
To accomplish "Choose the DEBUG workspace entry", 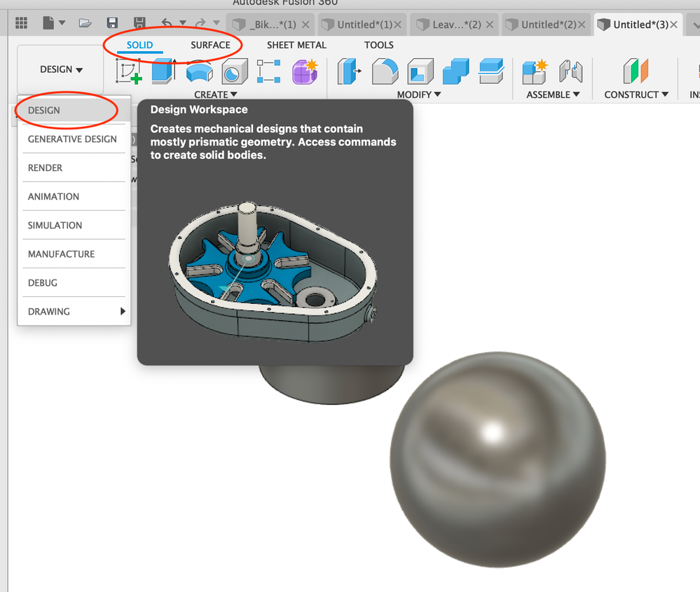I will tap(74, 282).
